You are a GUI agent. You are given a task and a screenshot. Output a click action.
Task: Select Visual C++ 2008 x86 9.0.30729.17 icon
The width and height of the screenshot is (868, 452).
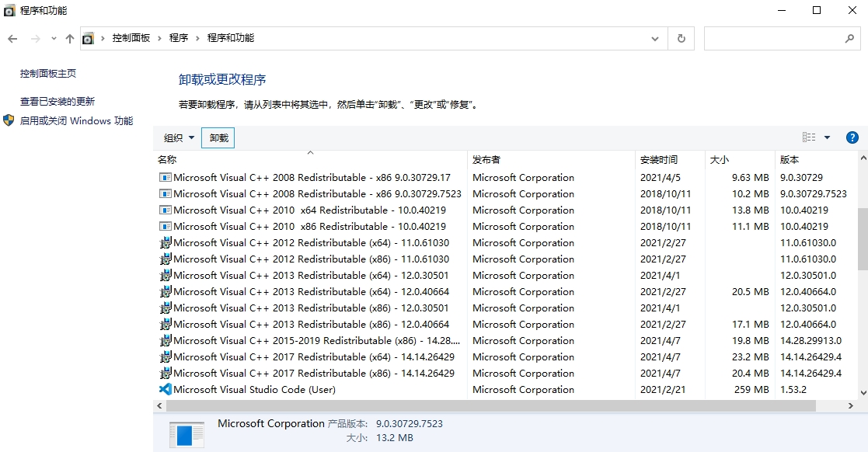point(166,178)
